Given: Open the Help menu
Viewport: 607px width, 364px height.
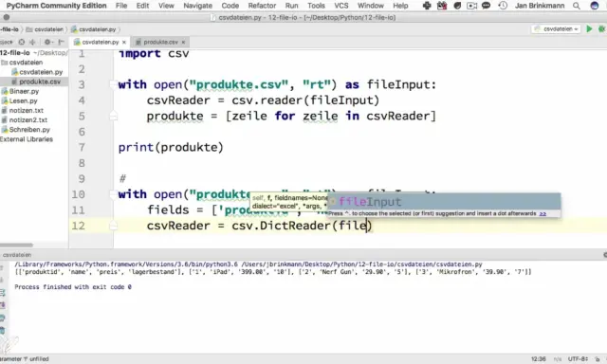Looking at the screenshot, I should pyautogui.click(x=400, y=6).
